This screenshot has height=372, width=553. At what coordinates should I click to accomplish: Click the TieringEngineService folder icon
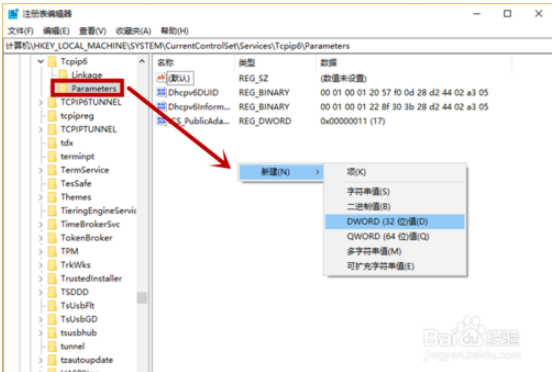click(x=52, y=211)
